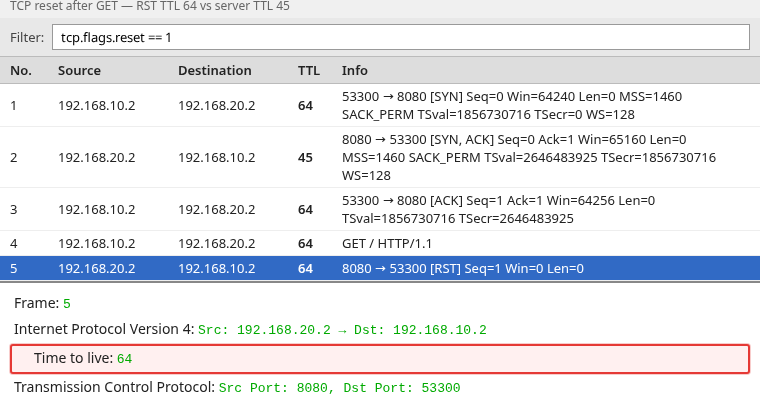Click the Filter: label

[27, 38]
